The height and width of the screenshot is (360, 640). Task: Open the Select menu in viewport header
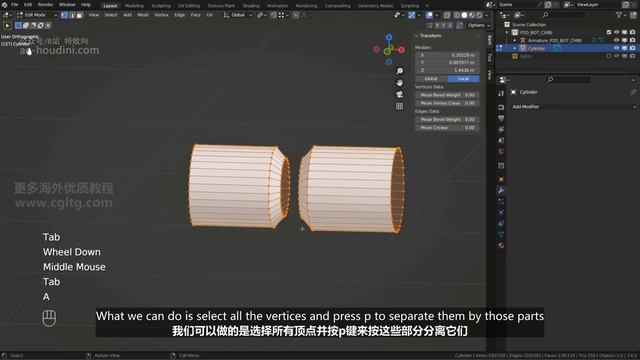coord(111,15)
